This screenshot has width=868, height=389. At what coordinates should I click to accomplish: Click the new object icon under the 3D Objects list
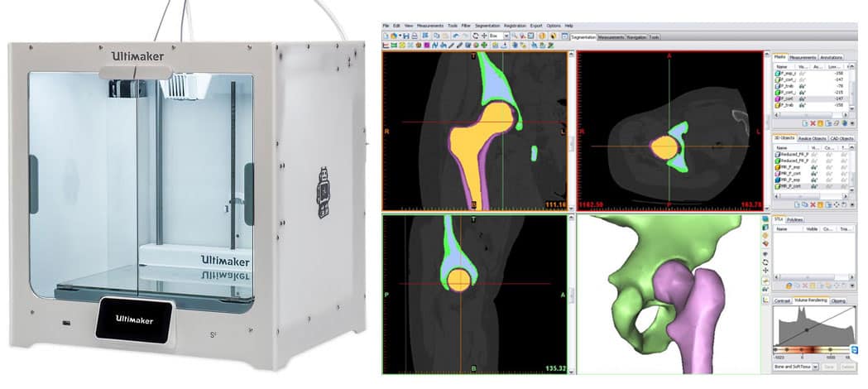click(x=797, y=204)
